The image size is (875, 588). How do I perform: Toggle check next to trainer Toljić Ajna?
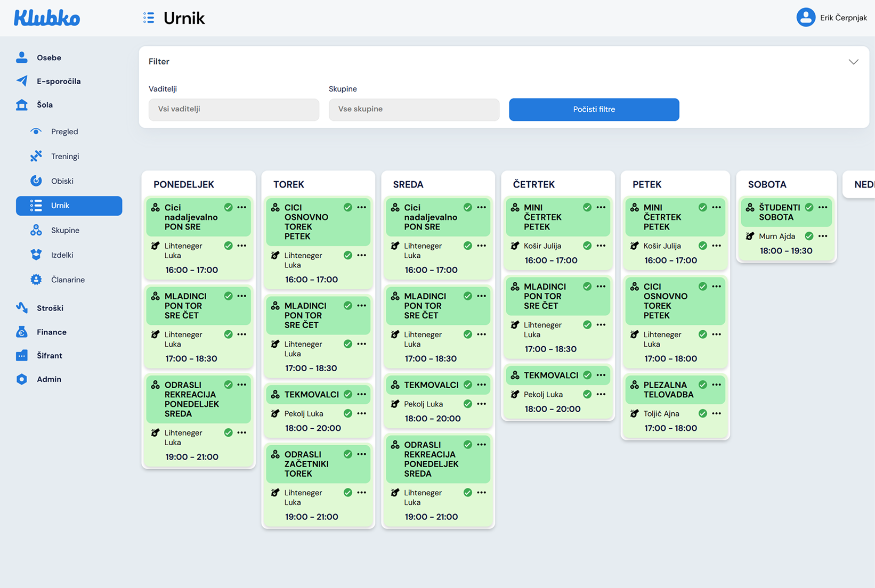[x=702, y=414]
